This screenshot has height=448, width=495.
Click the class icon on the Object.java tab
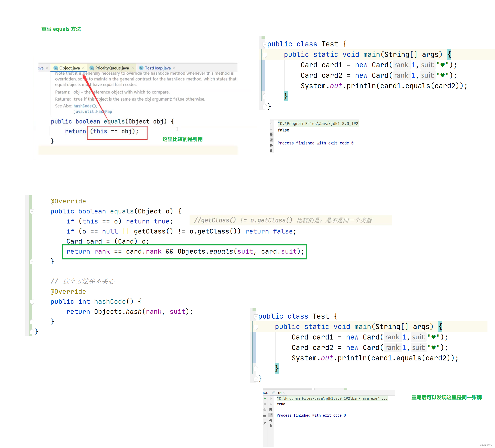click(x=56, y=68)
